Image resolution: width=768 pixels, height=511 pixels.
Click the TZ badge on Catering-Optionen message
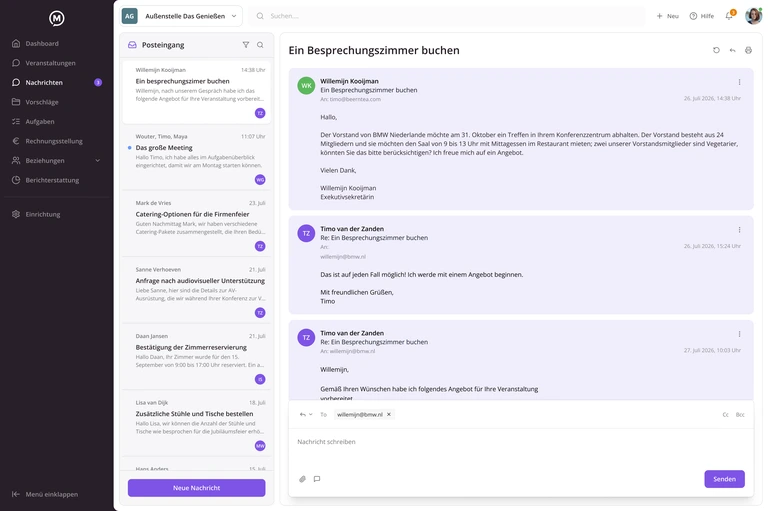tap(260, 246)
